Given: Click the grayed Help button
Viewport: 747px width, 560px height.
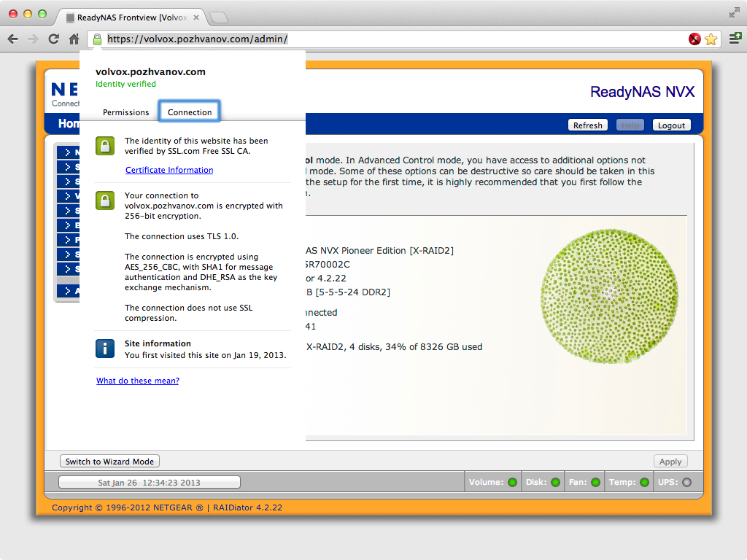Looking at the screenshot, I should 630,125.
